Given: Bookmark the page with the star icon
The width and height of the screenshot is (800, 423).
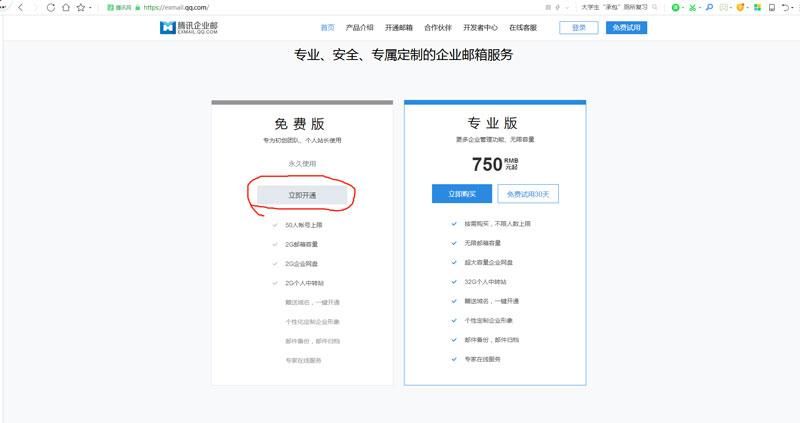Looking at the screenshot, I should pos(81,8).
